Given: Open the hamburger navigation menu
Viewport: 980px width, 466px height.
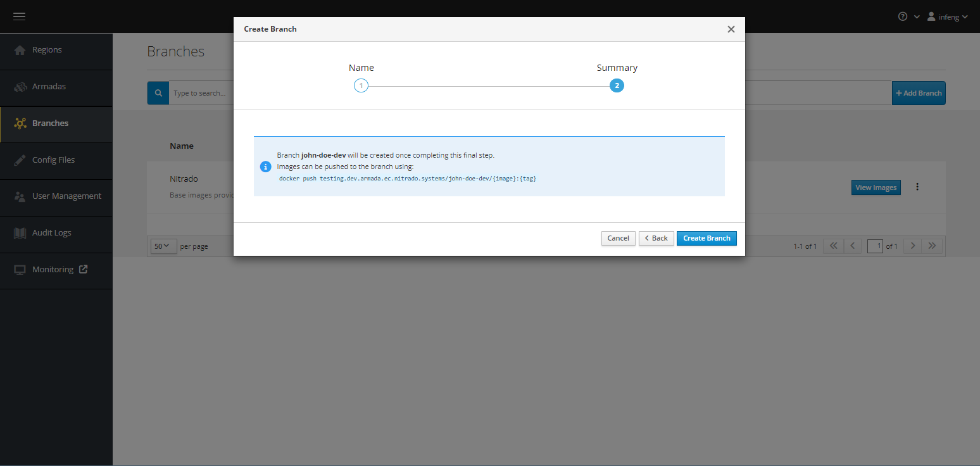Looking at the screenshot, I should tap(19, 16).
